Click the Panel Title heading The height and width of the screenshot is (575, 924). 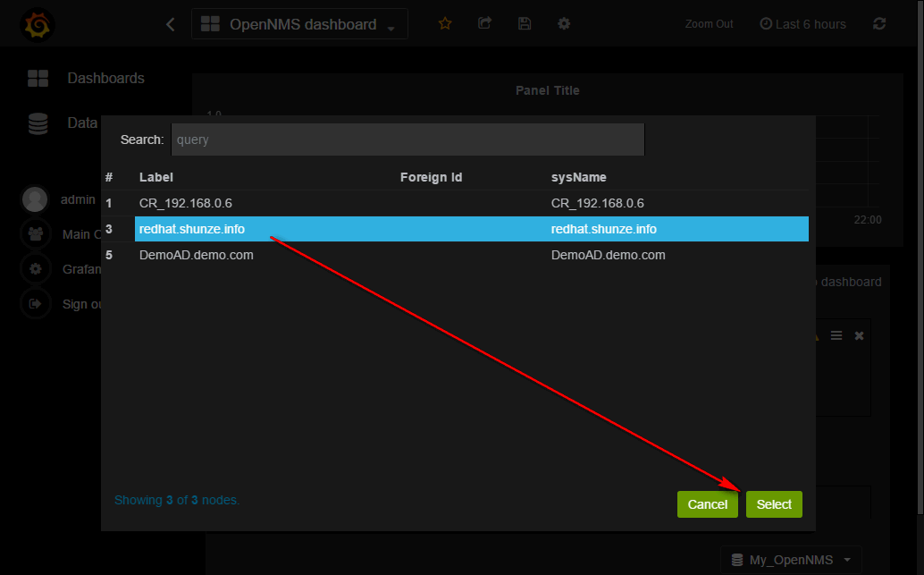(548, 90)
